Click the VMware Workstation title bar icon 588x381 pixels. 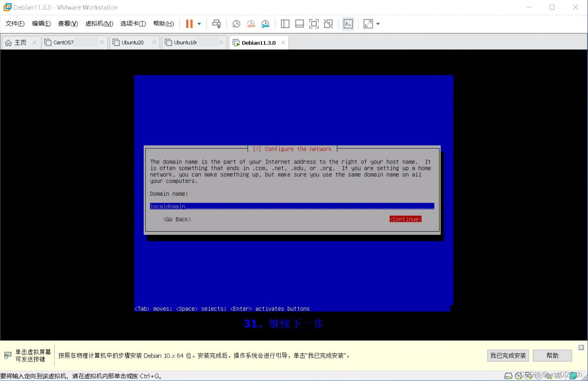click(x=7, y=7)
